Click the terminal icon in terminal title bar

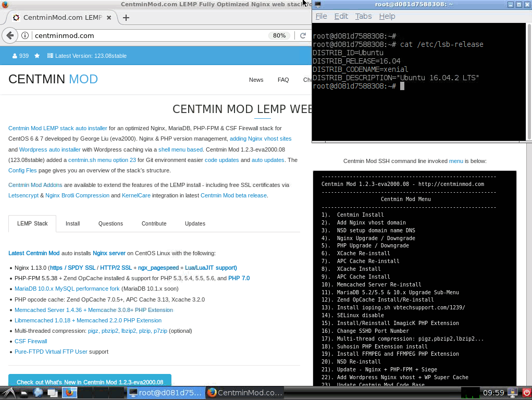(x=318, y=4)
